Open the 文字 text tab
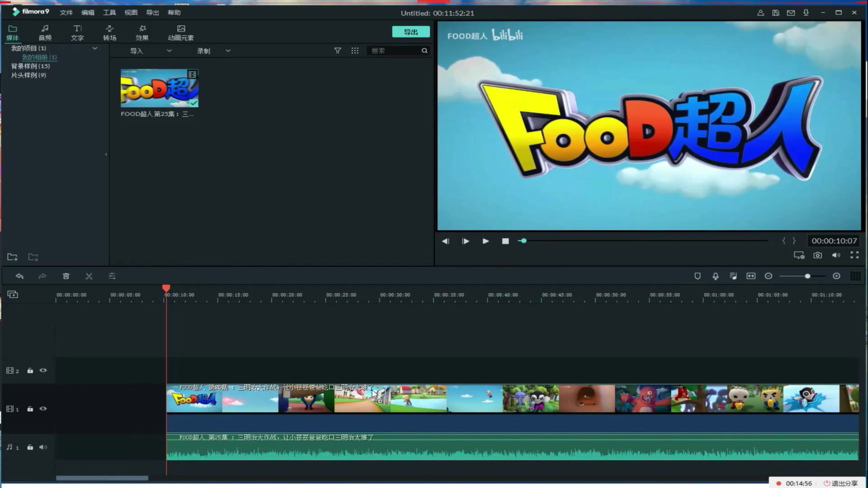868x488 pixels. [77, 33]
